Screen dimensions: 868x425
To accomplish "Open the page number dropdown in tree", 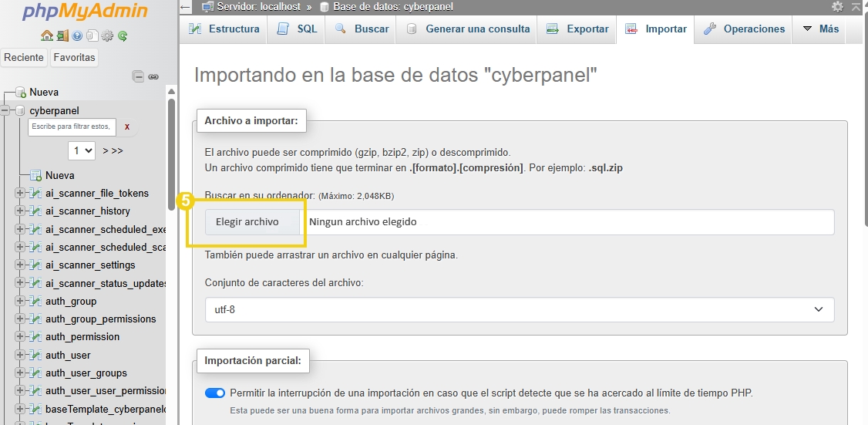I will (x=82, y=150).
